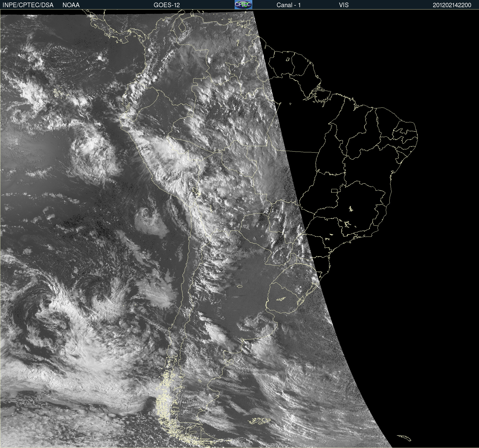Click the NOAA label in the header
The width and height of the screenshot is (479, 448).
pyautogui.click(x=71, y=5)
